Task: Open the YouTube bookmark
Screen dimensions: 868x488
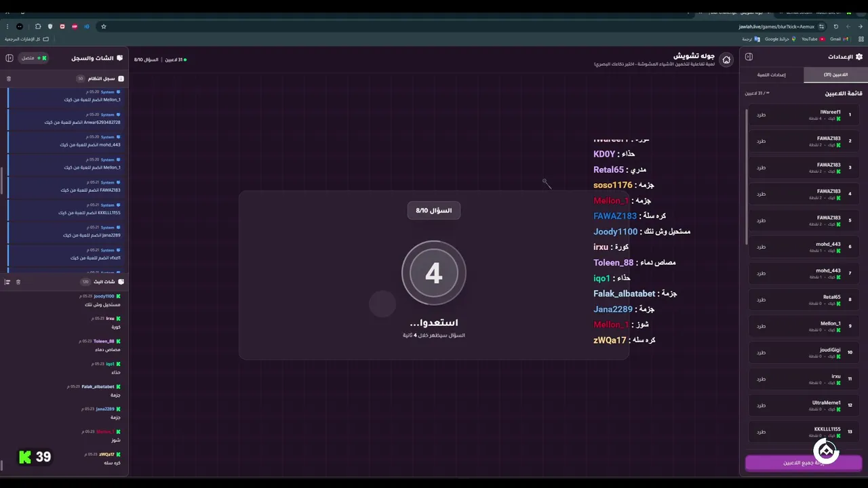Action: point(812,39)
